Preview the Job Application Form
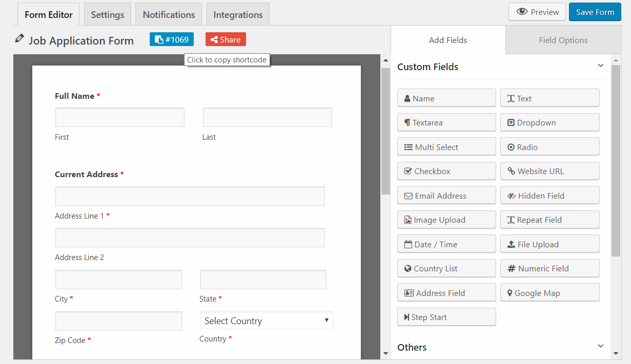 [537, 11]
